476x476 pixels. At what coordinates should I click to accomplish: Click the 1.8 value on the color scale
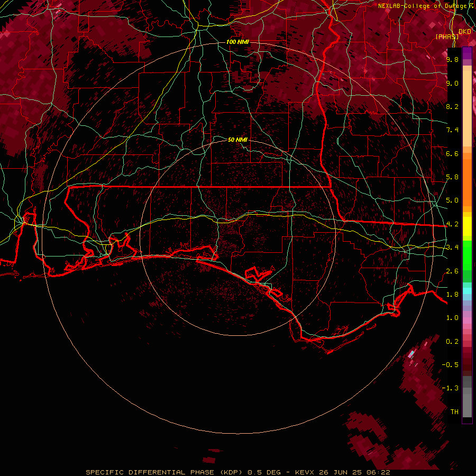(x=452, y=295)
